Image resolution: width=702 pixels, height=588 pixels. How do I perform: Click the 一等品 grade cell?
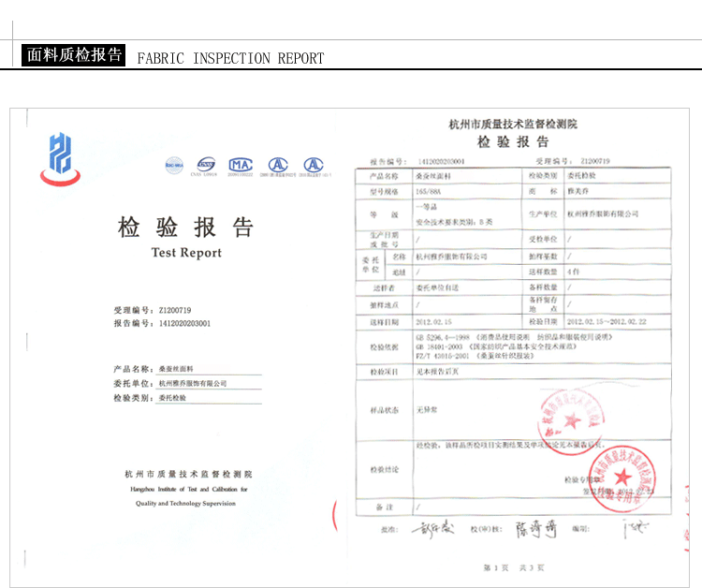426,207
